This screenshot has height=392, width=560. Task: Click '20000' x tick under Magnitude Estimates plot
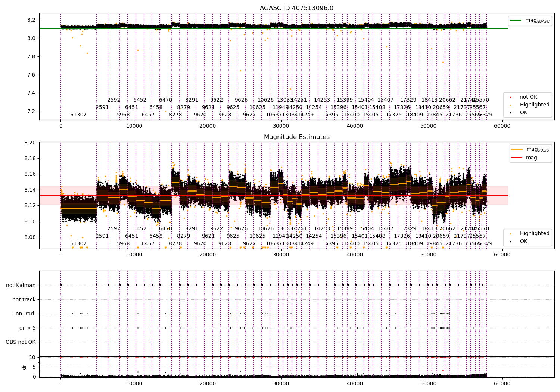point(208,255)
